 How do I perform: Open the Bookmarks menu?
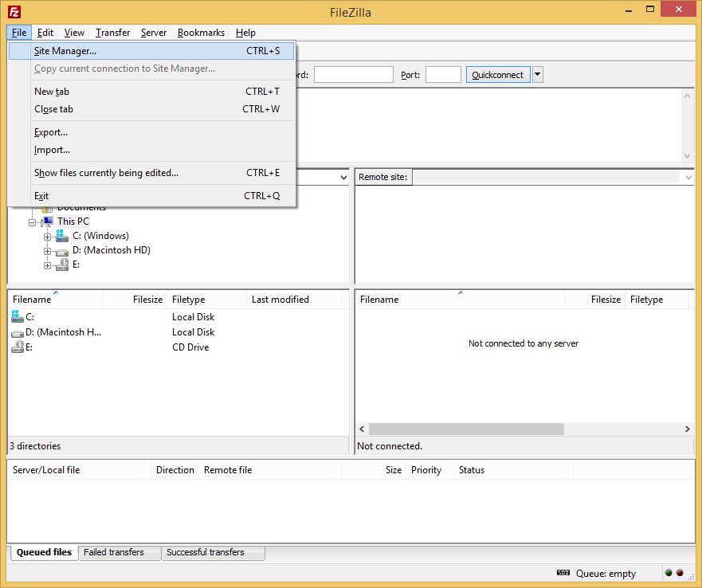tap(201, 33)
